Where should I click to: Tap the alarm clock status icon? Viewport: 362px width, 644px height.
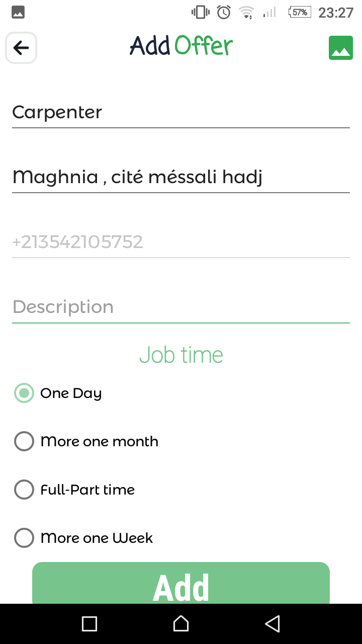pos(224,13)
